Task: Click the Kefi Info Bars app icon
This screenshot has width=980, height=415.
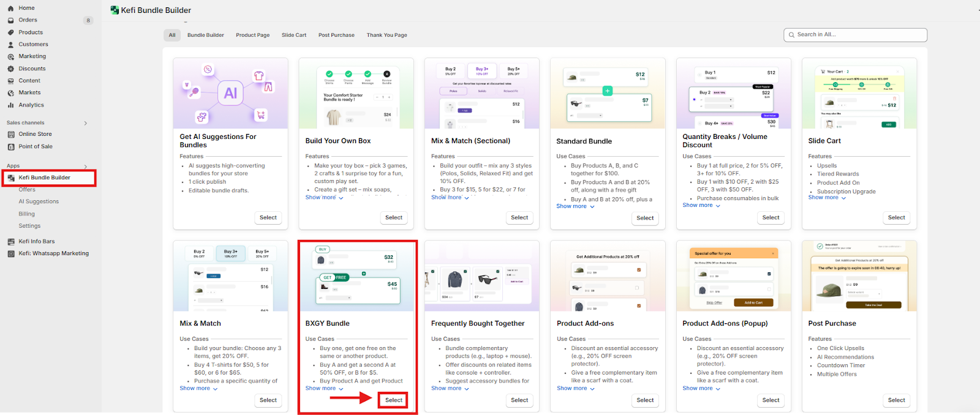Action: 11,242
